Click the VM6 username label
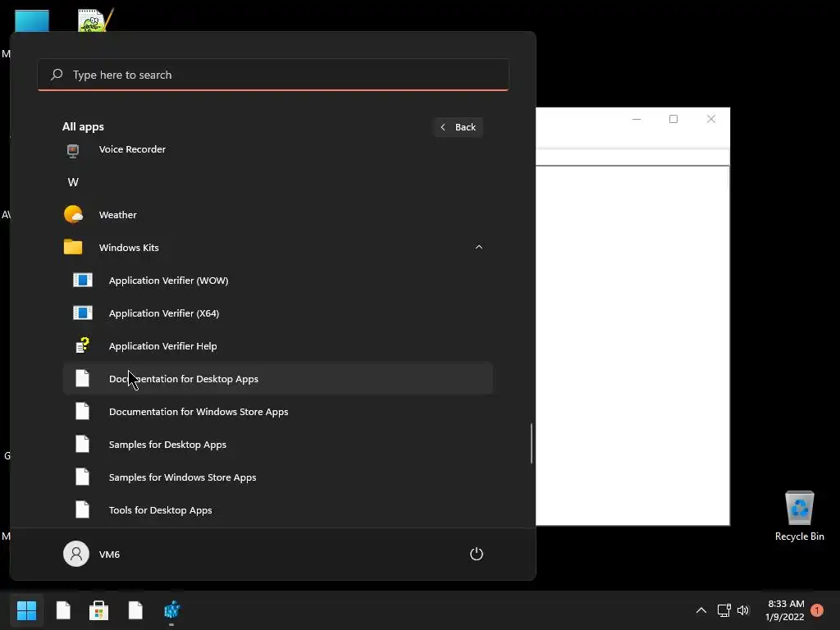The width and height of the screenshot is (840, 630). click(109, 555)
